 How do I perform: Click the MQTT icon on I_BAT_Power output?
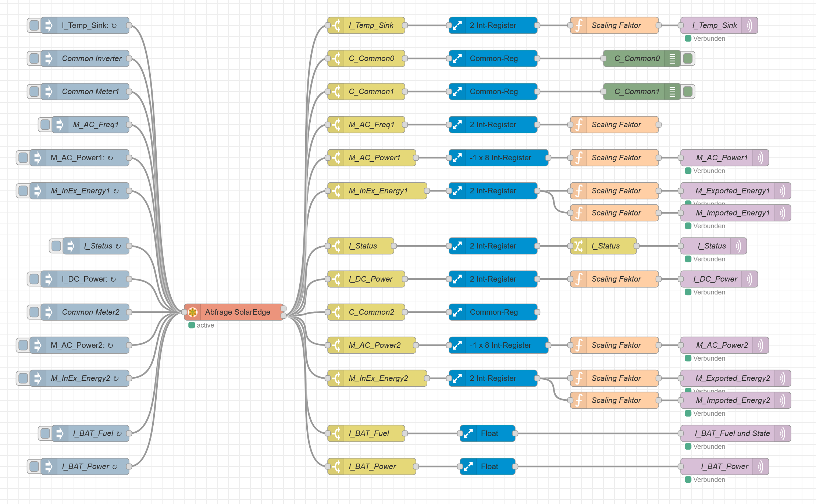pyautogui.click(x=760, y=467)
